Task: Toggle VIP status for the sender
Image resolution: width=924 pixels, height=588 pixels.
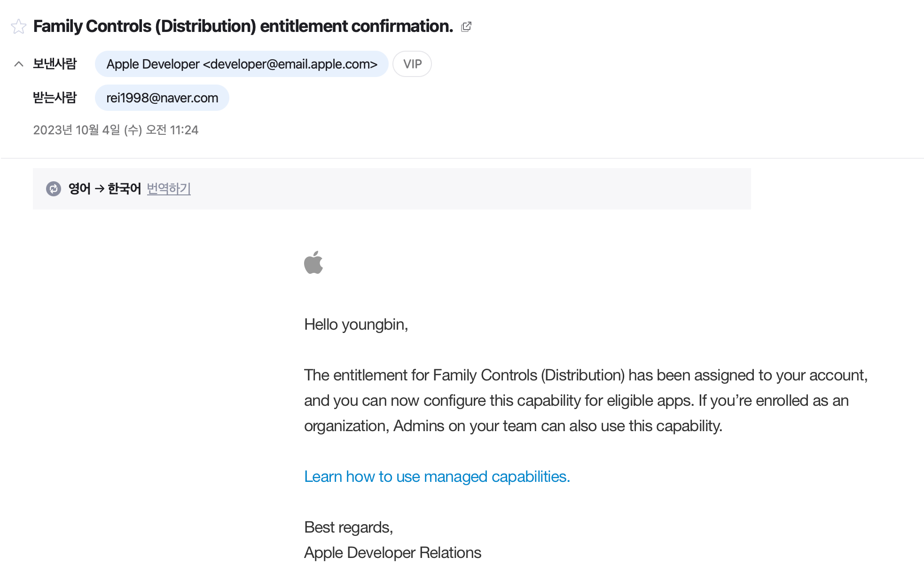Action: (x=412, y=64)
